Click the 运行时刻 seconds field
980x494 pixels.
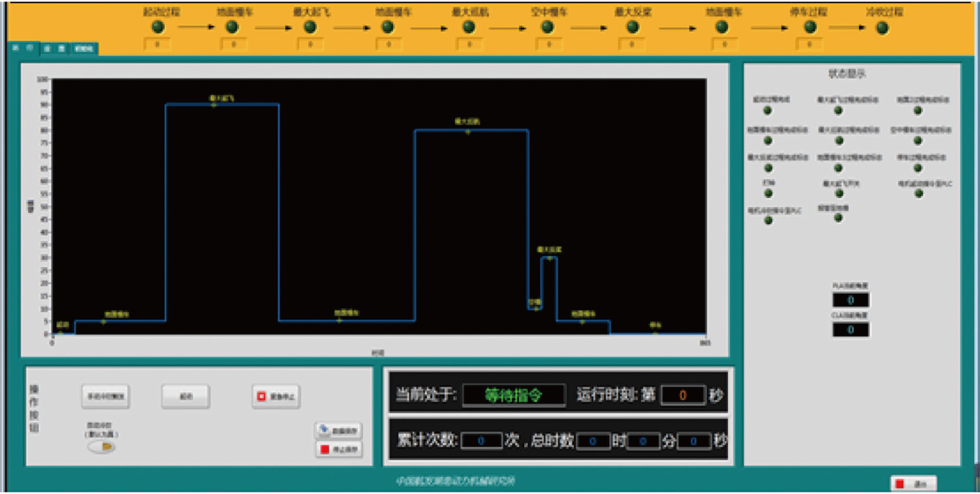[x=683, y=395]
